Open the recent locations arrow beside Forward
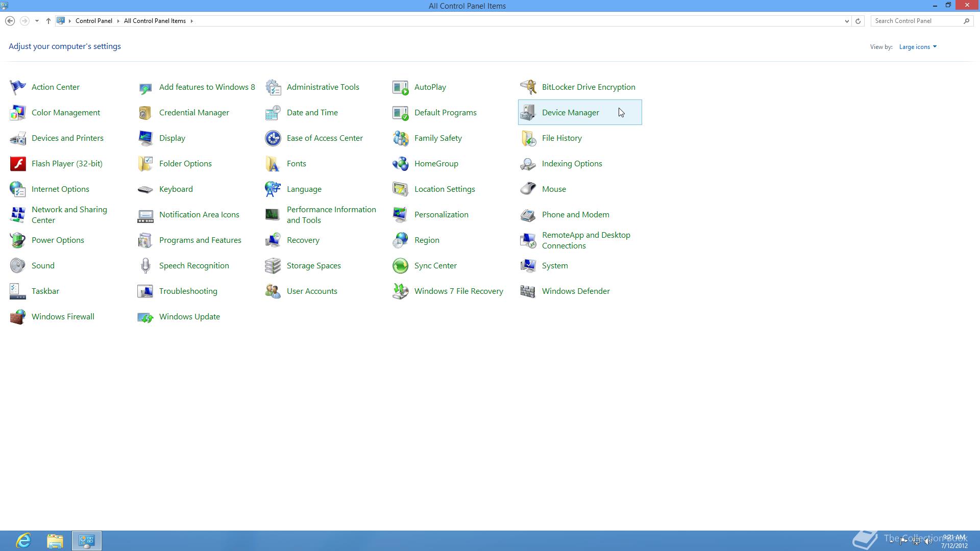 click(x=37, y=21)
